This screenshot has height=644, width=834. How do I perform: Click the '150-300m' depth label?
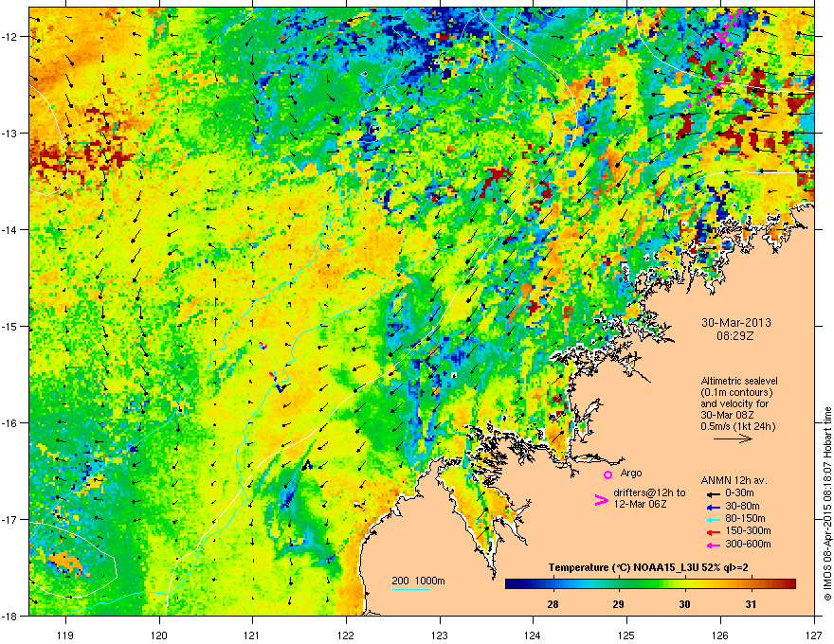click(x=748, y=530)
